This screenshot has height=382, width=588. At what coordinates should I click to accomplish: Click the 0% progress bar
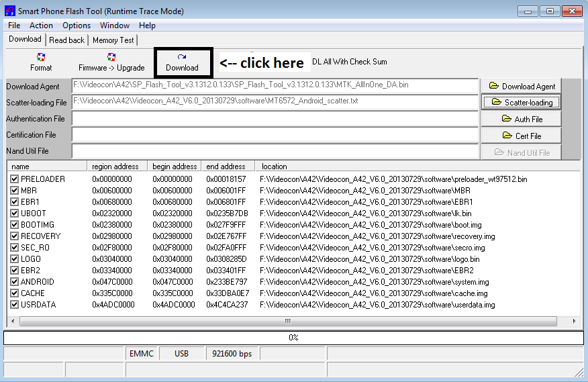(293, 338)
